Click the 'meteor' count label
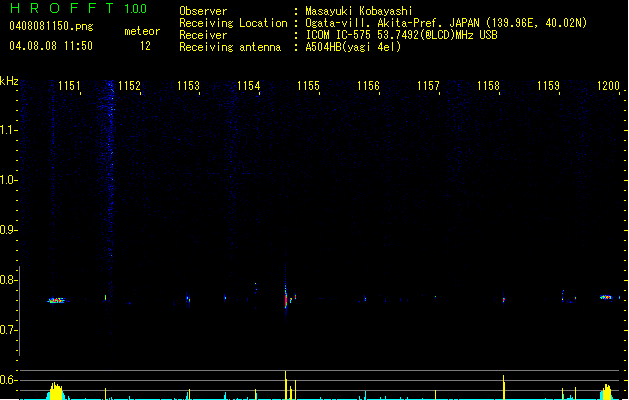Image resolution: width=629 pixels, height=400 pixels. click(142, 31)
